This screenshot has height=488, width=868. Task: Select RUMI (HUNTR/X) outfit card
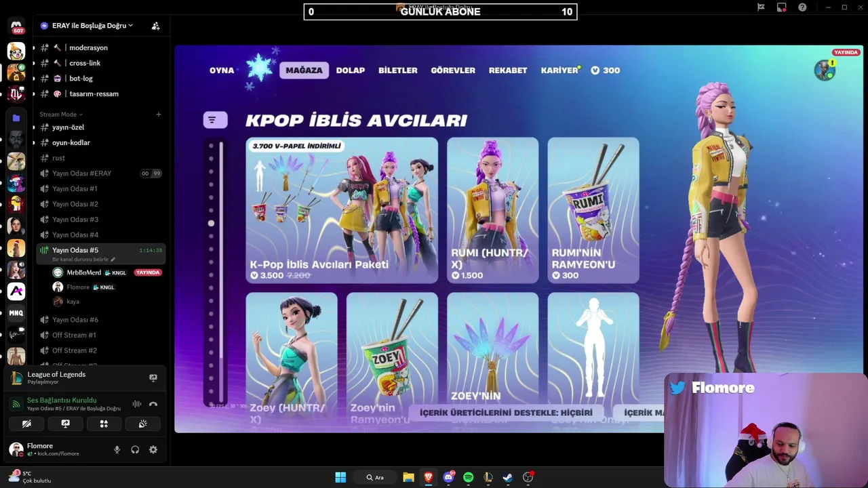pos(493,210)
